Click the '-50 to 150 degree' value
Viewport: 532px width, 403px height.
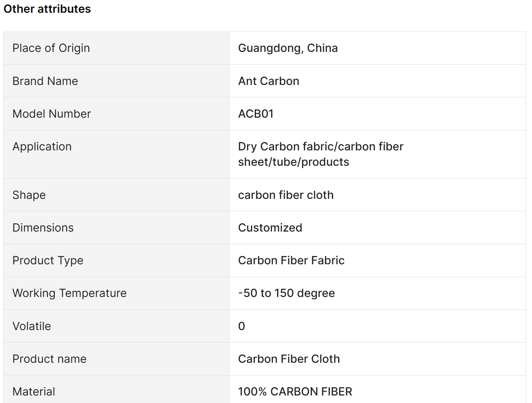coord(286,293)
